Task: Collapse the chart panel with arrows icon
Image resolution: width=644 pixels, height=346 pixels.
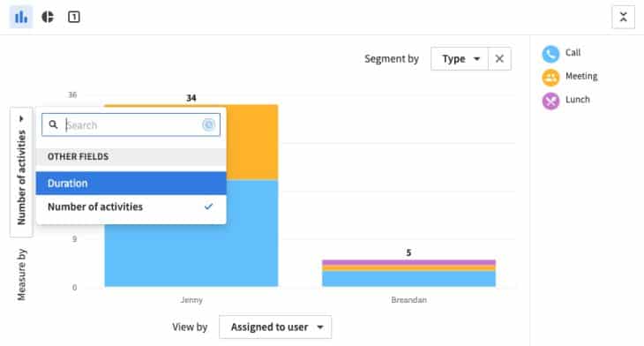Action: coord(623,17)
